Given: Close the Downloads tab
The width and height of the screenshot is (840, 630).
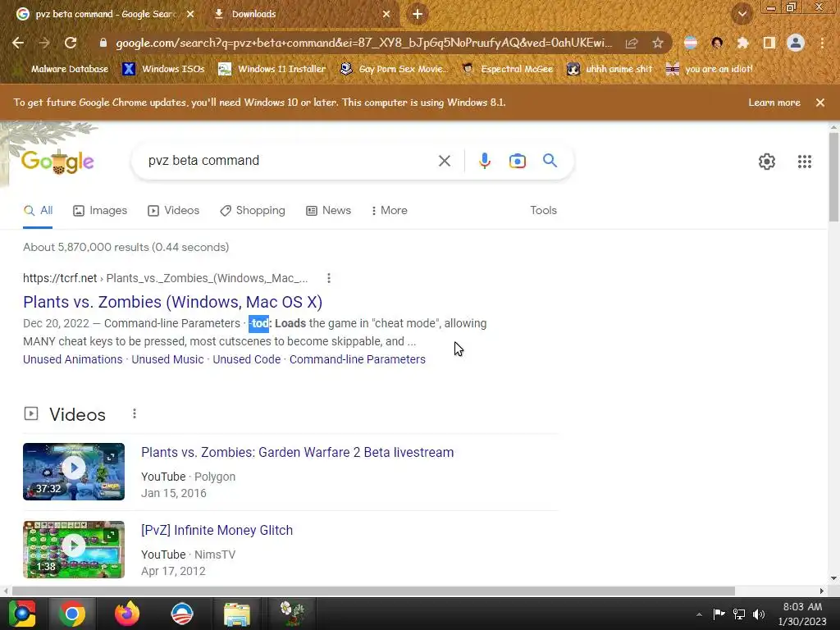Looking at the screenshot, I should tap(386, 14).
